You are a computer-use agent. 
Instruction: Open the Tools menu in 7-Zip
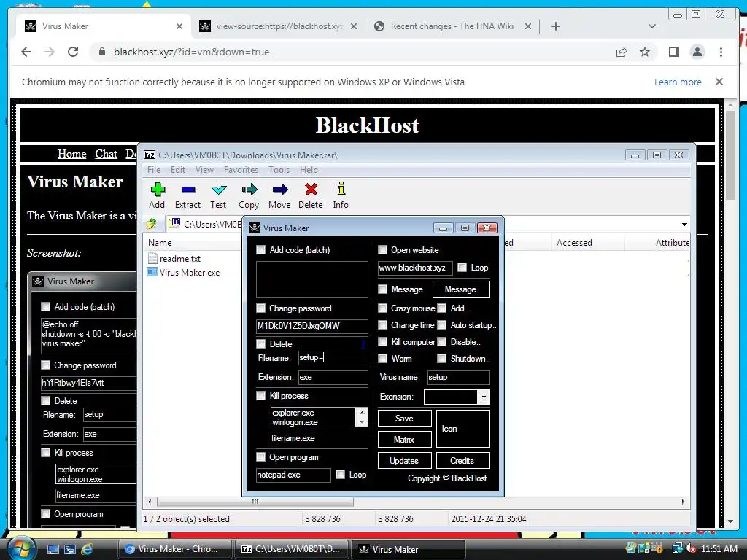(x=279, y=169)
